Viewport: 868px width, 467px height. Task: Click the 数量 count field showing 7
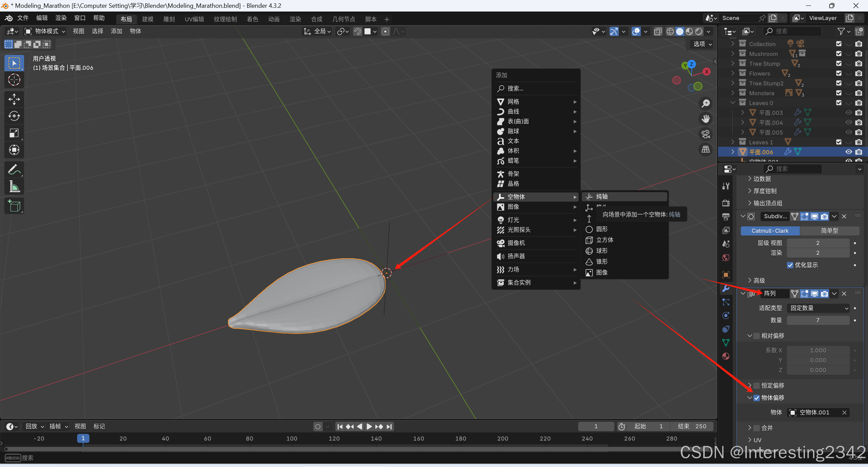818,320
